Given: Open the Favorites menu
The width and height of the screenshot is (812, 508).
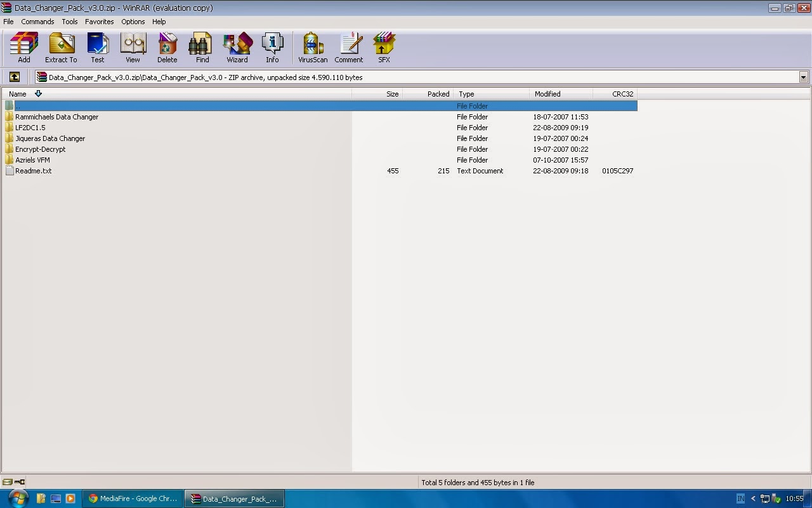Looking at the screenshot, I should click(100, 22).
